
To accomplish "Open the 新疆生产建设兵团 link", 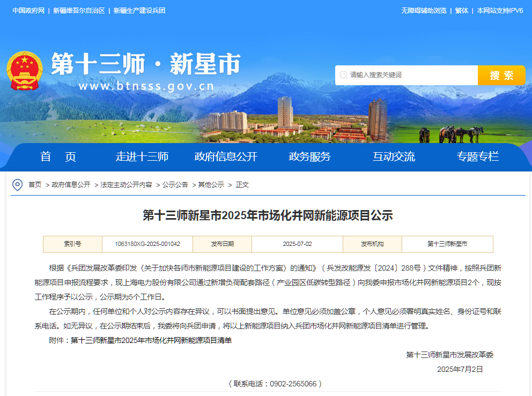I will point(139,11).
